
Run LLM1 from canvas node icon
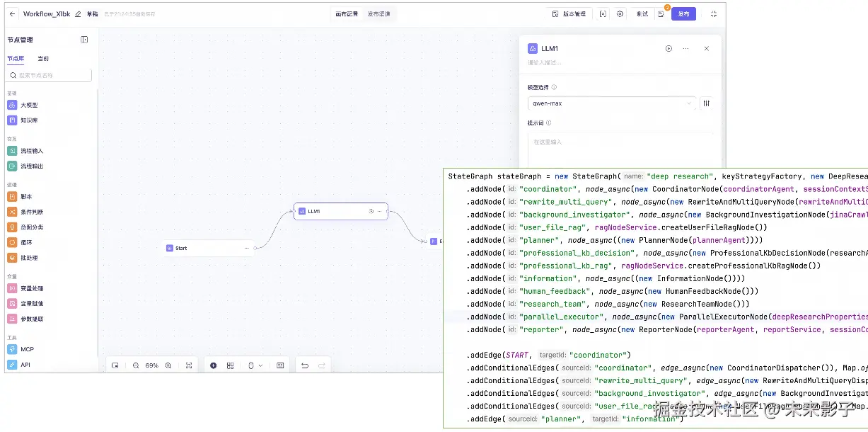click(371, 211)
